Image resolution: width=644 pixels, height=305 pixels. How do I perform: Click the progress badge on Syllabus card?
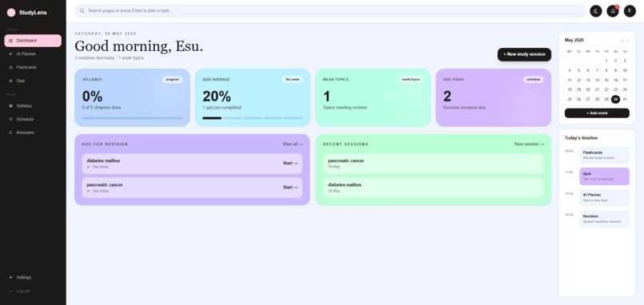(x=173, y=80)
